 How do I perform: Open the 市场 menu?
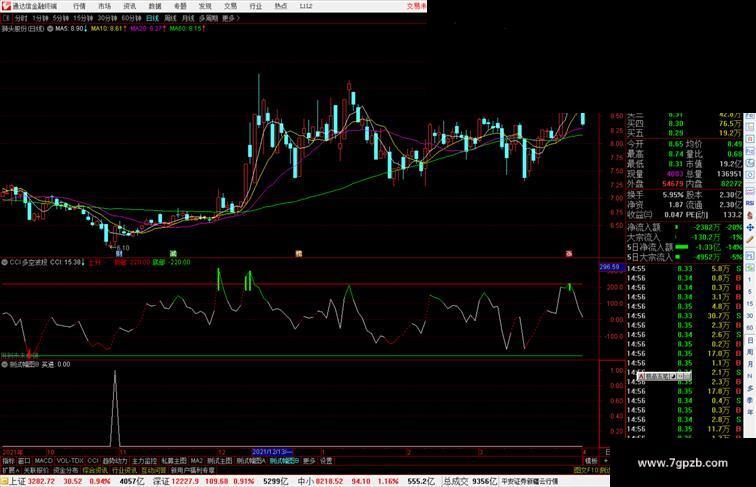click(104, 6)
